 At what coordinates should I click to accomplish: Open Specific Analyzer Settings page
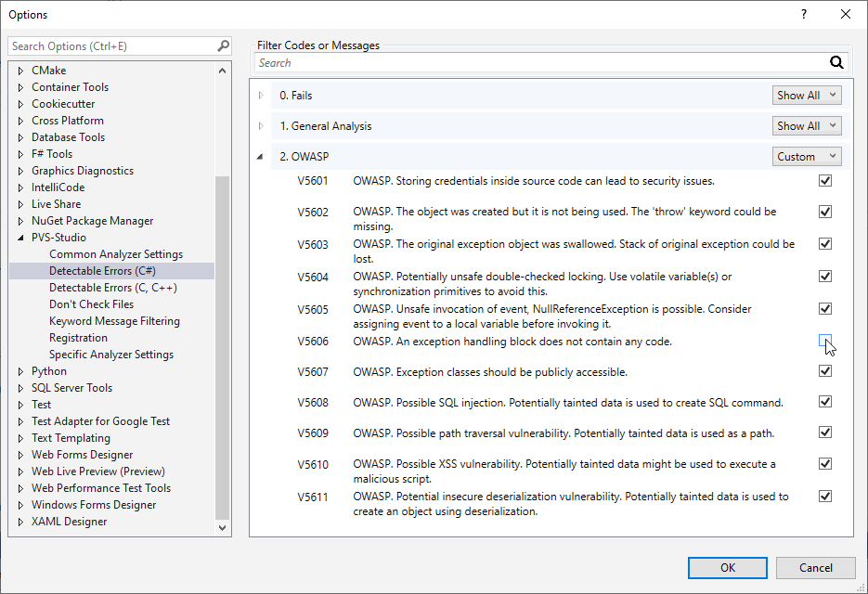(111, 355)
